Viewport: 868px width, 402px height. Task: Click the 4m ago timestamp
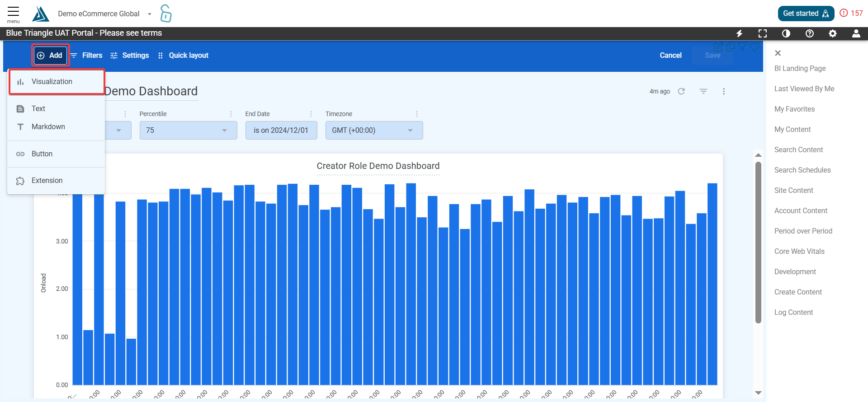[x=660, y=91]
